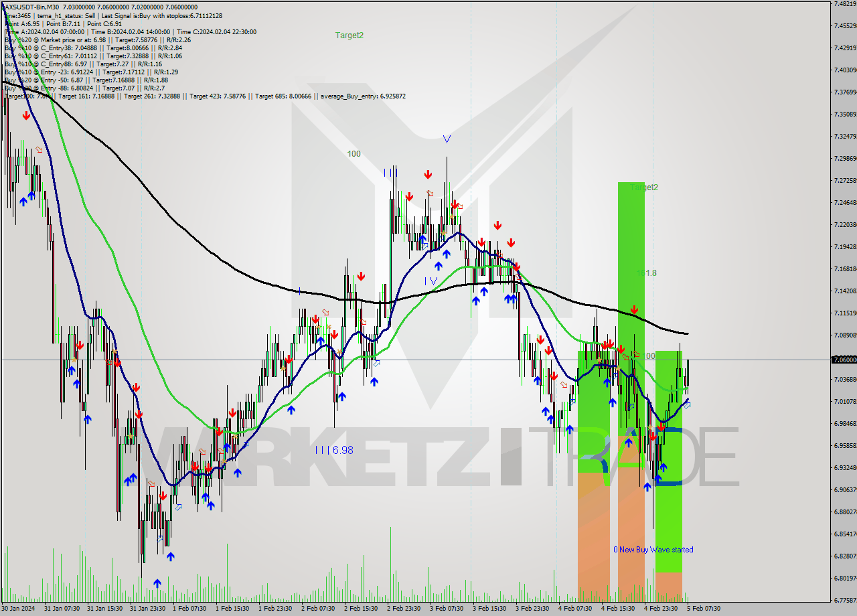Image resolution: width=857 pixels, height=616 pixels.
Task: Click the '31 Jan 23:30' time label
Action: tap(147, 609)
